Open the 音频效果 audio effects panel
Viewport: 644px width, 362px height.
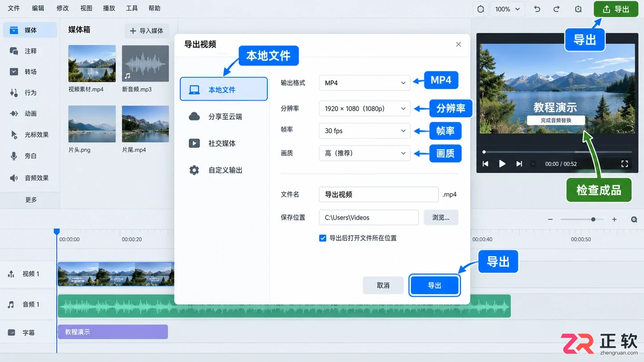30,178
